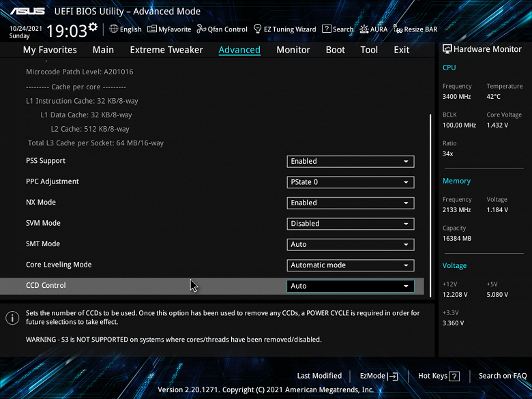
Task: Click the CPU section heading
Action: [449, 68]
